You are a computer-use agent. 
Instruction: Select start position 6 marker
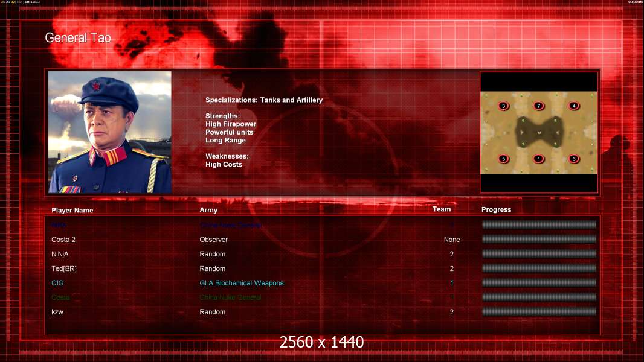(574, 159)
